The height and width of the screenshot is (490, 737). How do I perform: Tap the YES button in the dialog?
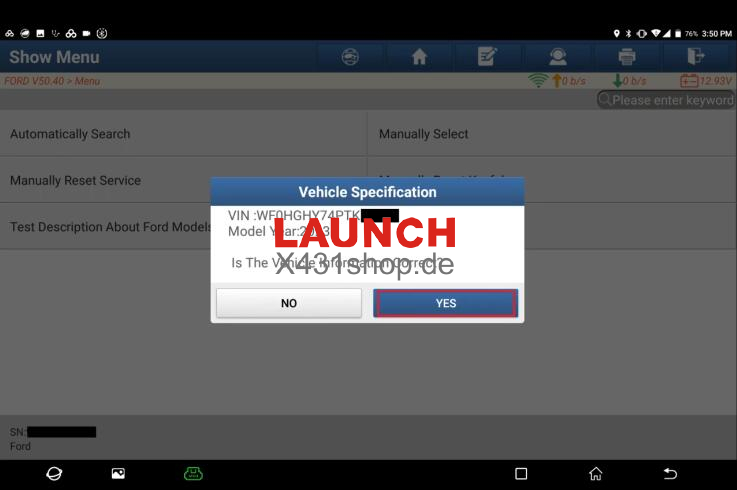(446, 303)
